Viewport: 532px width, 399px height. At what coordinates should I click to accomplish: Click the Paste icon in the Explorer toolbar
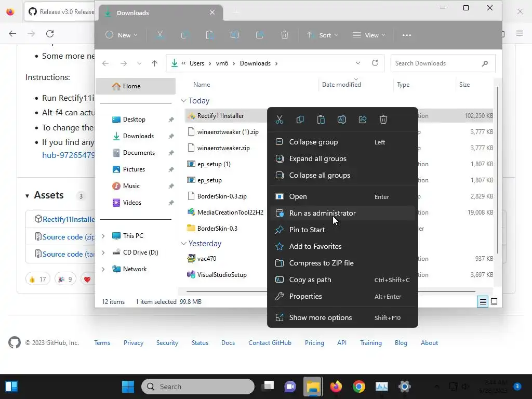pos(210,35)
